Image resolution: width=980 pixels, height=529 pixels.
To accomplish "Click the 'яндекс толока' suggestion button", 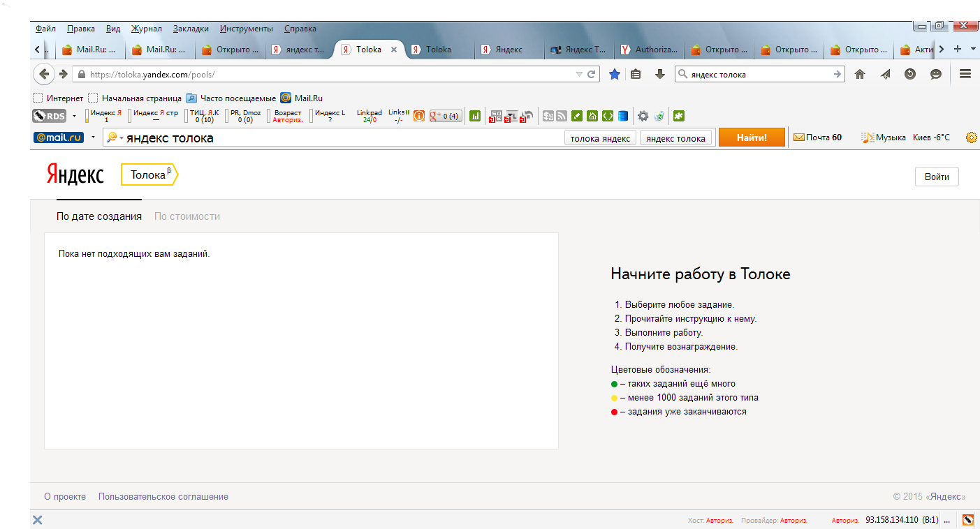I will point(676,138).
